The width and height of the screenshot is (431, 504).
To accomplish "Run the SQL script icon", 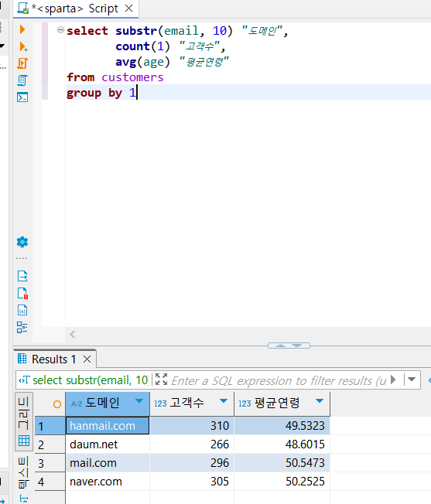I will click(x=22, y=63).
